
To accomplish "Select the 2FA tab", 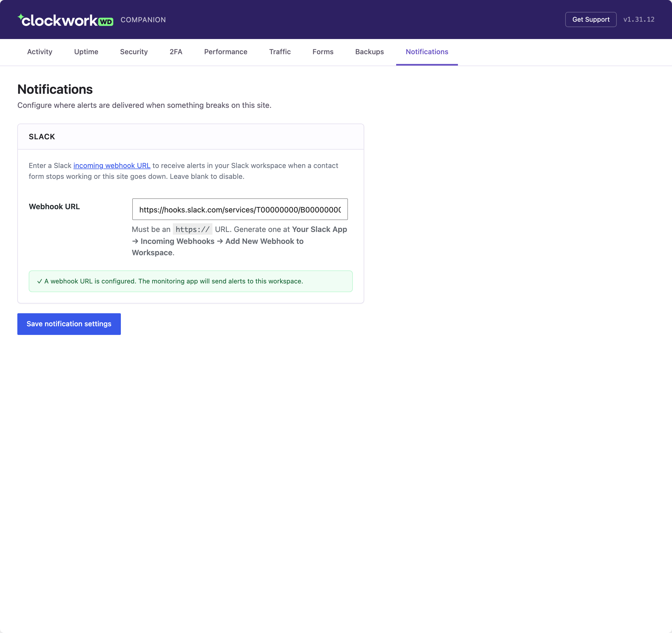I will [x=176, y=52].
